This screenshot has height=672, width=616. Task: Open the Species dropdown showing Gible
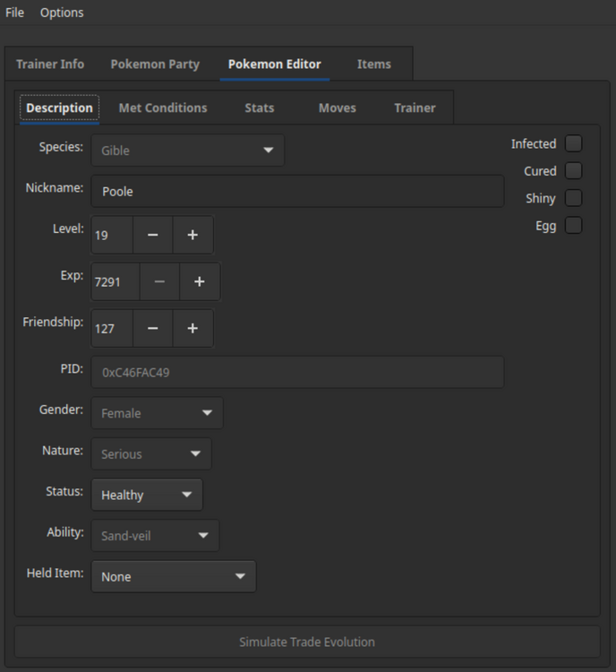[187, 151]
